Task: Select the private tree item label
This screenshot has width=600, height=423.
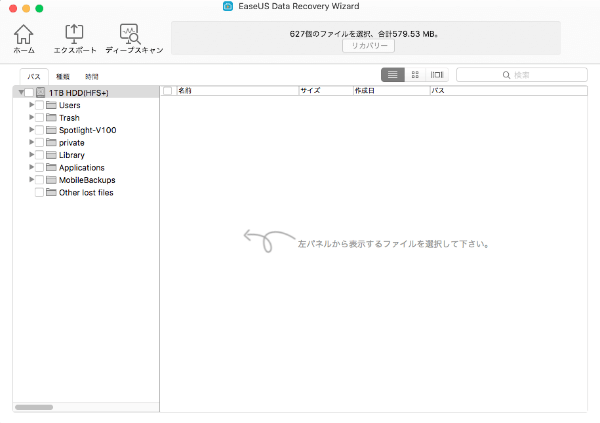Action: pyautogui.click(x=72, y=143)
